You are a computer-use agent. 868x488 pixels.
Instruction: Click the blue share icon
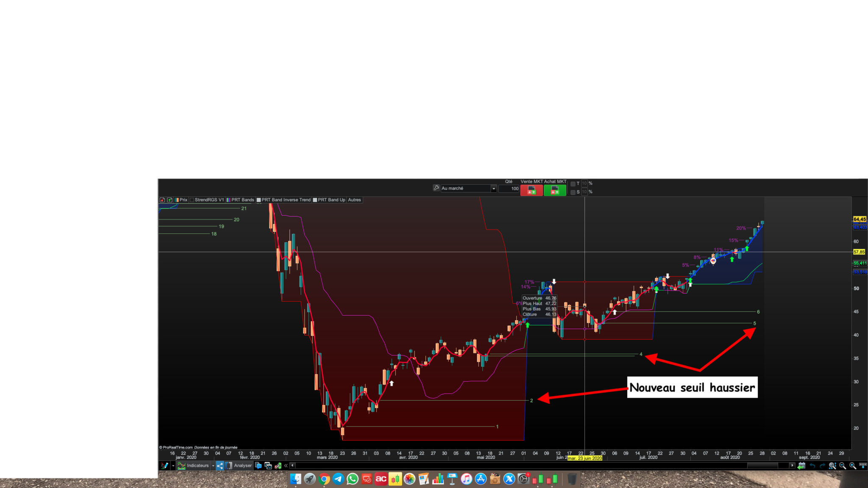(220, 466)
